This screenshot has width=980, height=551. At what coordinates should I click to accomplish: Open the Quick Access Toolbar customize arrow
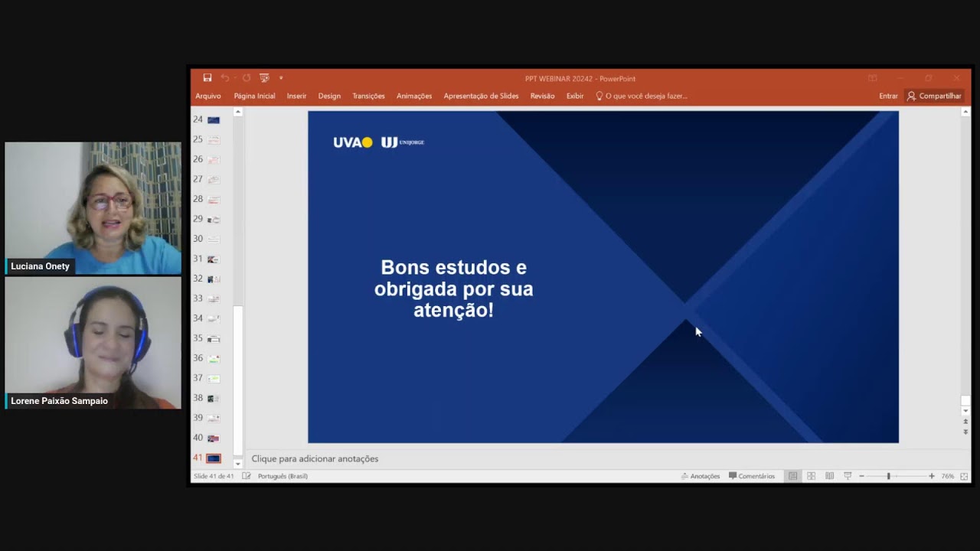[281, 78]
